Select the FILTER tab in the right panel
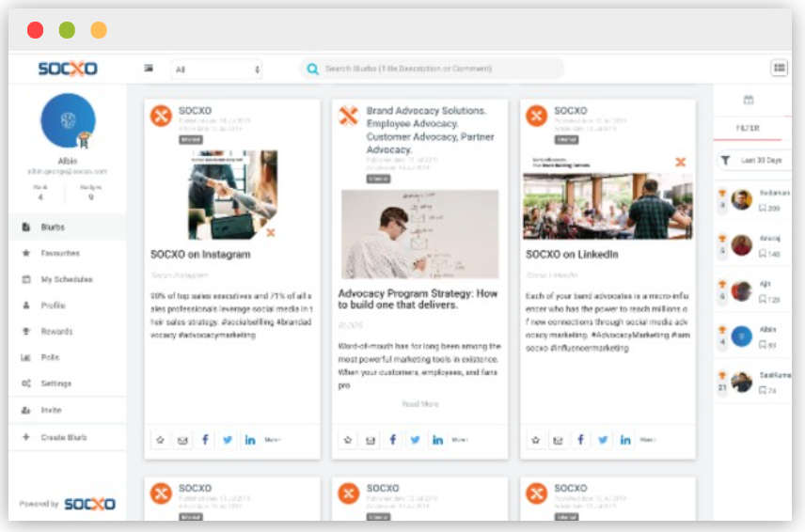Screen dimensions: 805x532 748,128
